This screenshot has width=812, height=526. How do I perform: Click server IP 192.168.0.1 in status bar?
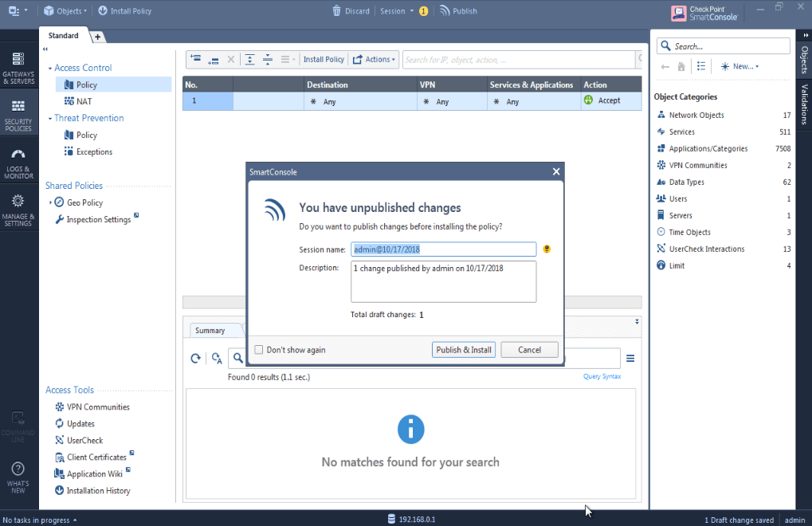click(x=417, y=520)
